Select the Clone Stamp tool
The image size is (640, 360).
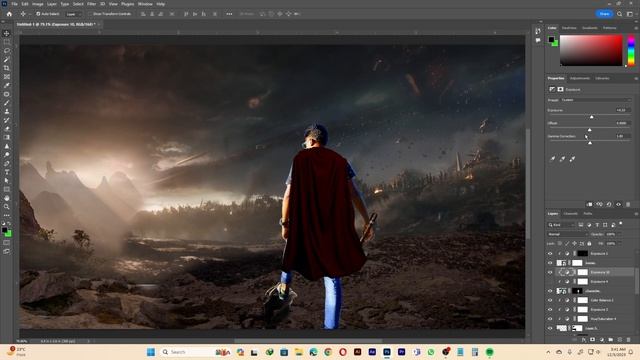(7, 111)
